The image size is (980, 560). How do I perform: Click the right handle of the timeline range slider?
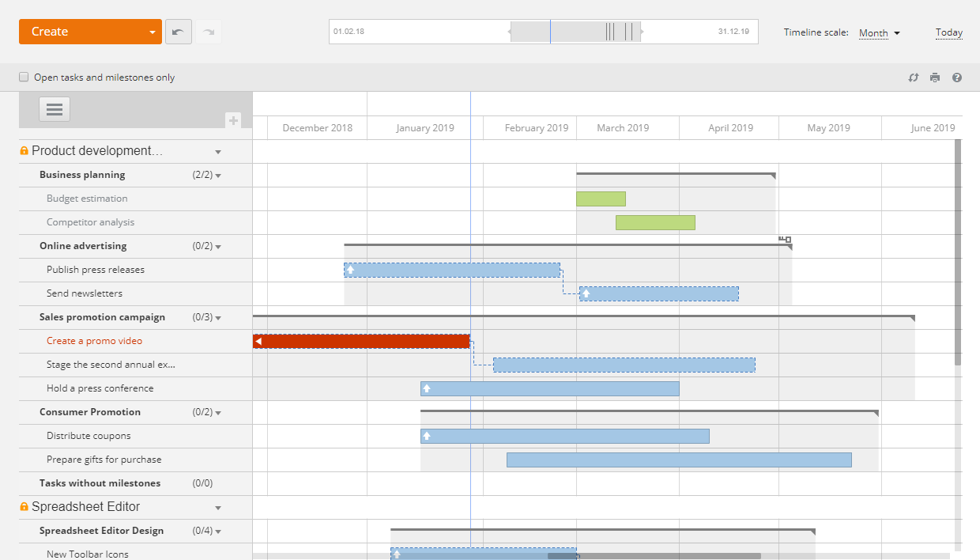coord(642,32)
